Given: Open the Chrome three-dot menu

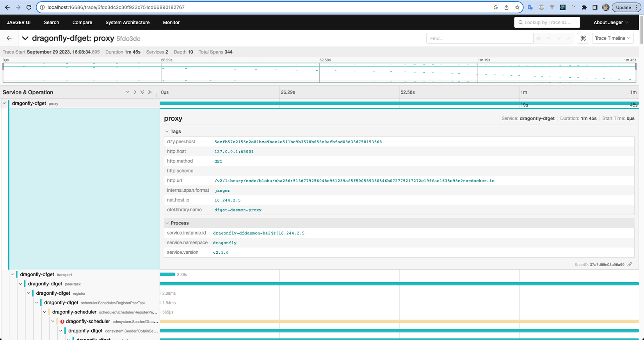Looking at the screenshot, I should [x=637, y=7].
